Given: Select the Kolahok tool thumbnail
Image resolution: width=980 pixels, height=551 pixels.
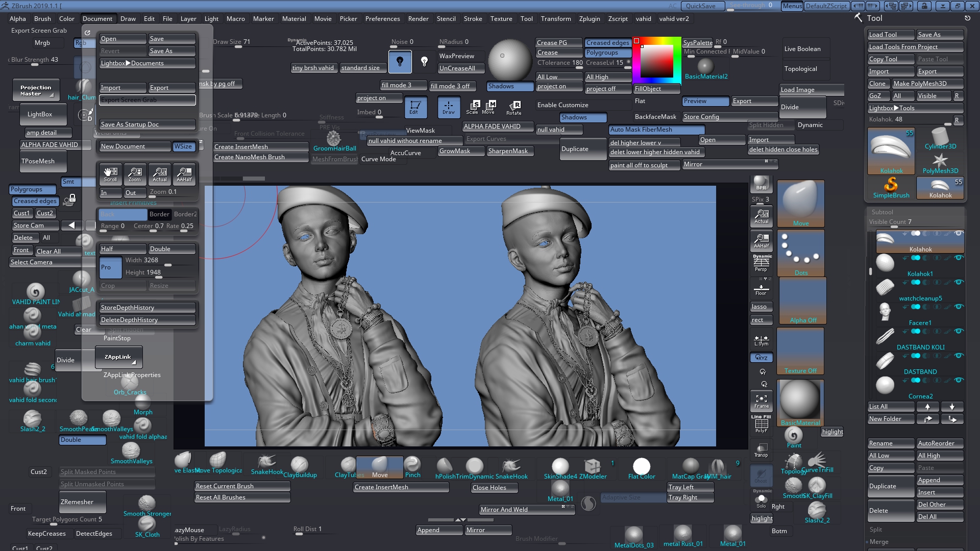Looking at the screenshot, I should point(891,151).
